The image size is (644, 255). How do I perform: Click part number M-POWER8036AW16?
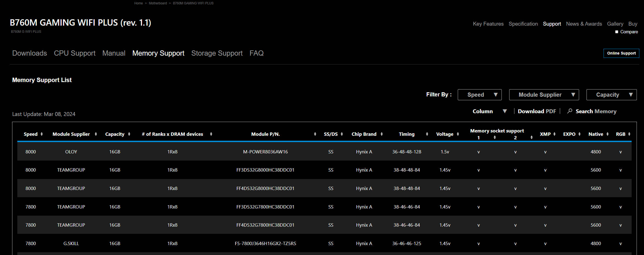click(265, 152)
